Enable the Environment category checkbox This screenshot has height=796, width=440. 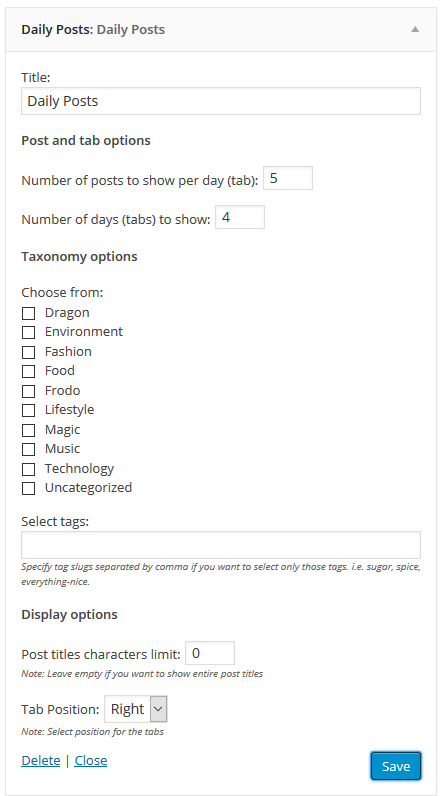point(28,333)
